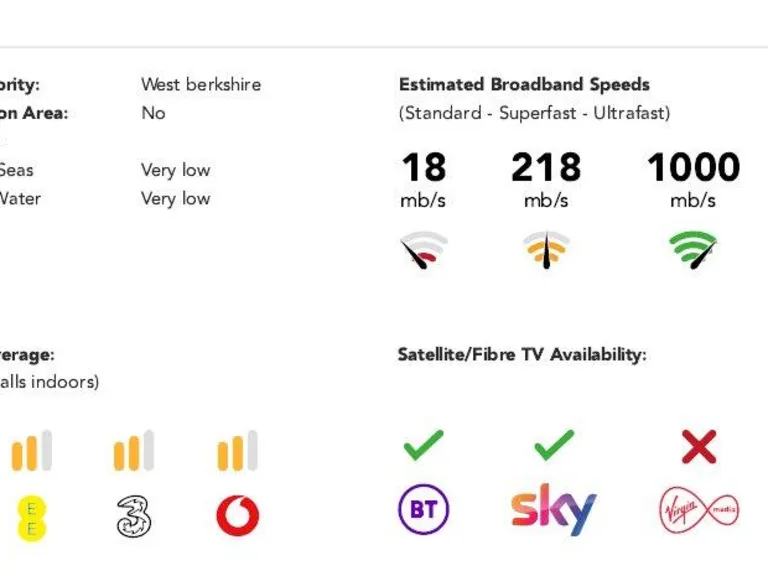
Task: Click the signal bars above EE
Action: pos(32,451)
